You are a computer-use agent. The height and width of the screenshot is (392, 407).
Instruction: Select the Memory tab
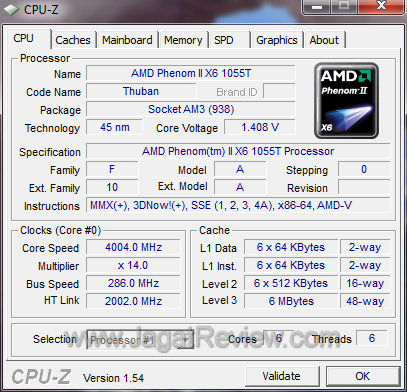coord(183,40)
